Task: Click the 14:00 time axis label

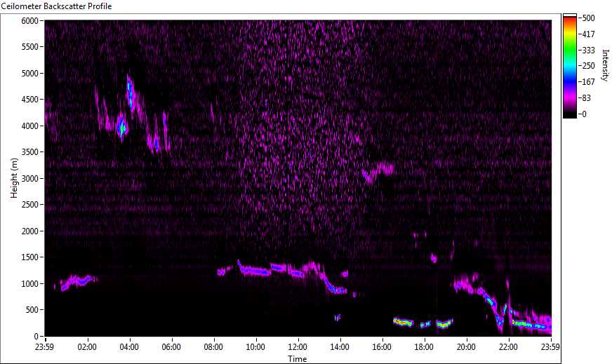Action: click(x=340, y=347)
